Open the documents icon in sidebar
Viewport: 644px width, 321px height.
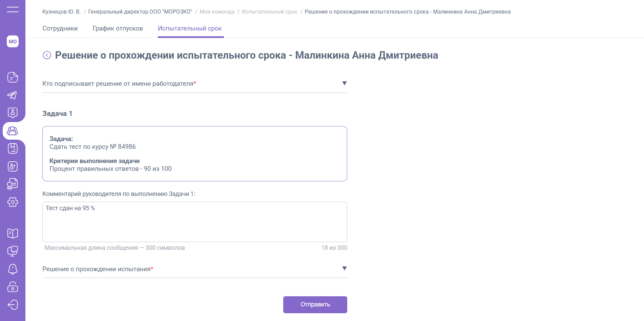click(13, 77)
